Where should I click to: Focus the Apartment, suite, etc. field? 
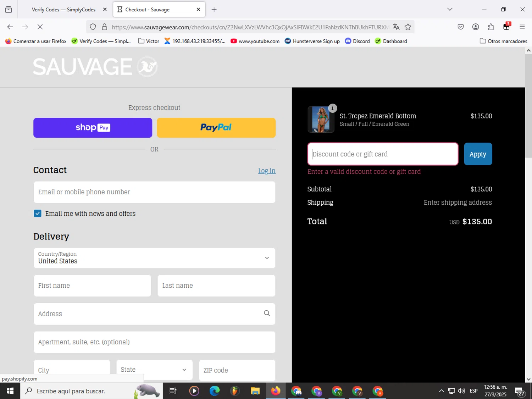point(154,342)
